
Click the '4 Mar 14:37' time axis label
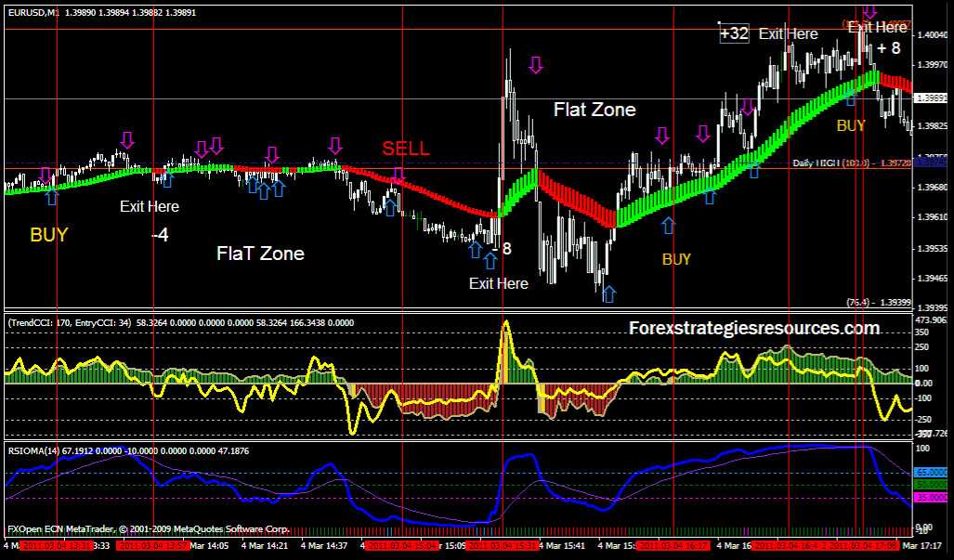pos(324,546)
